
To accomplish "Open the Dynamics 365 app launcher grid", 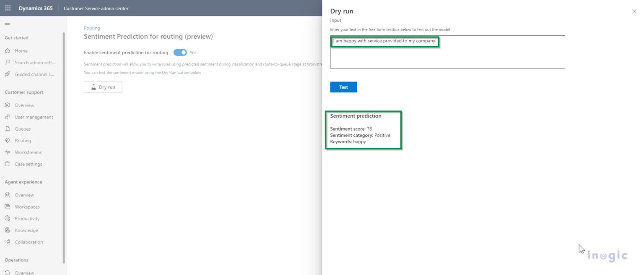I will point(8,8).
